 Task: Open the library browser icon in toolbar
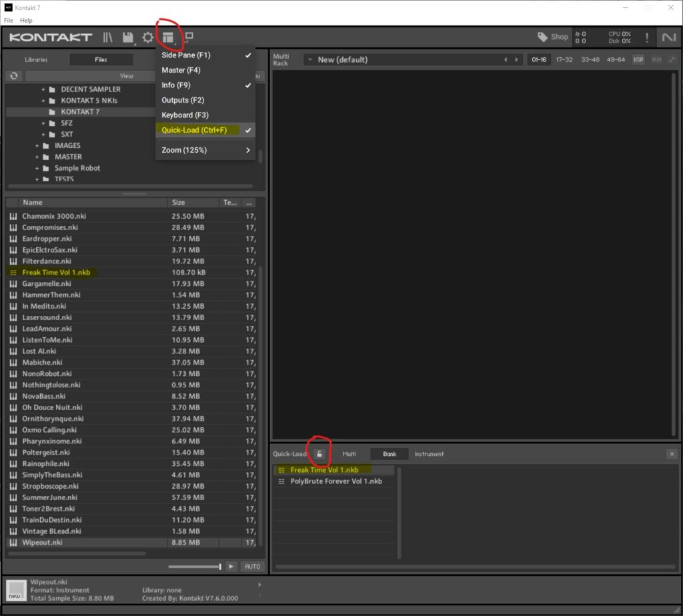pos(107,37)
